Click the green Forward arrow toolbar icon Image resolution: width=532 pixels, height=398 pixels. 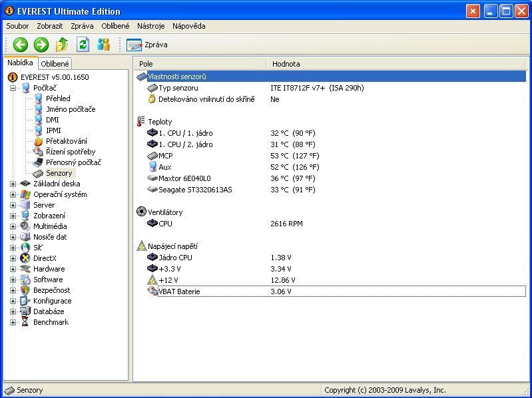pos(41,45)
